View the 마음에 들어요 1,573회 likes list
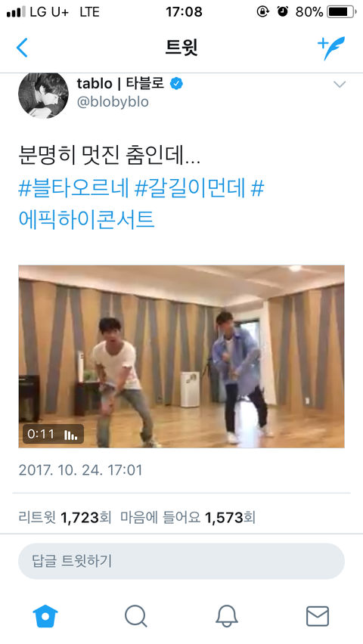Image resolution: width=363 pixels, height=644 pixels. pos(188,518)
